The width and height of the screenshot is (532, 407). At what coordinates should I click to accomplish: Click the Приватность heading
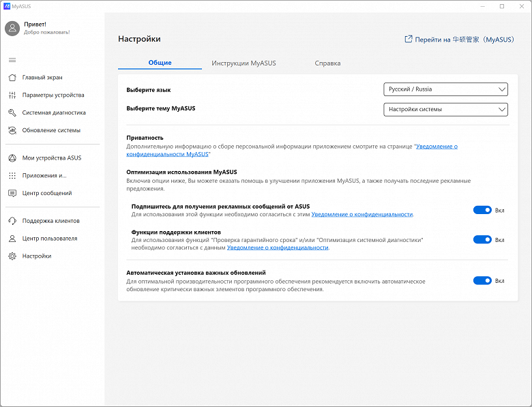[x=145, y=138]
